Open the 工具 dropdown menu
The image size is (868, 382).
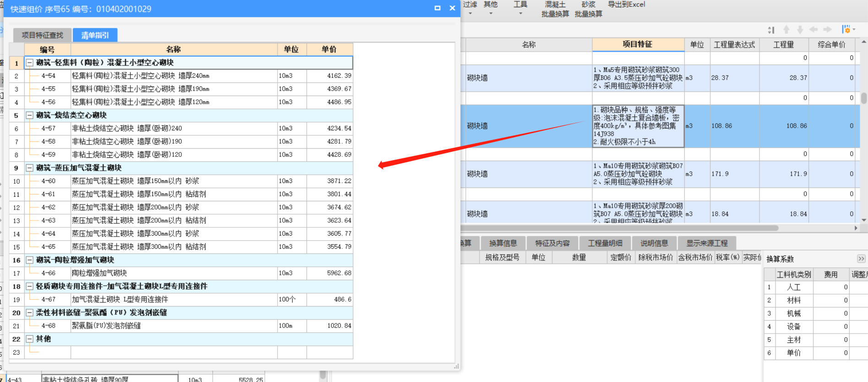(520, 8)
